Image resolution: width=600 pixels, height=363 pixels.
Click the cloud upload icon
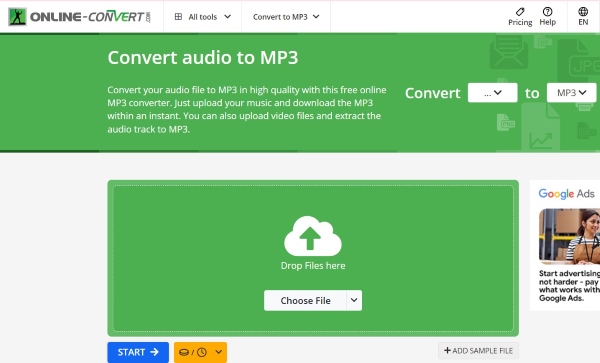[x=313, y=236]
